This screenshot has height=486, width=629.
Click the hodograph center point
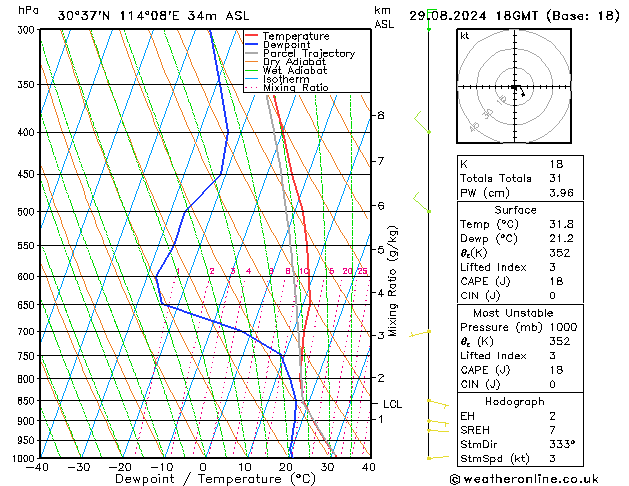coord(514,87)
